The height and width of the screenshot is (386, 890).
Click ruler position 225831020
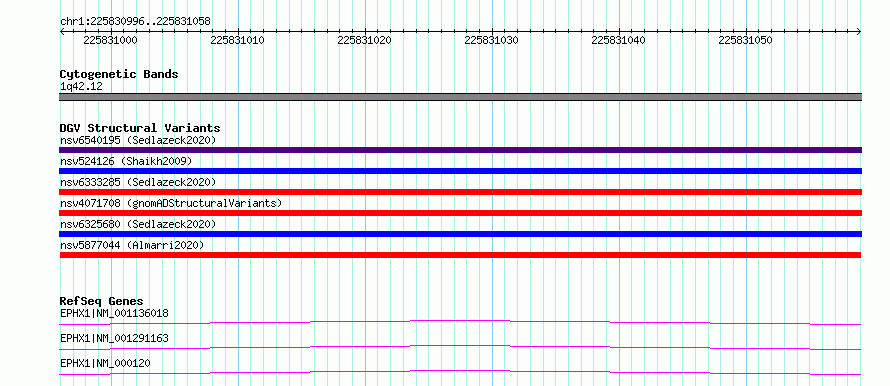click(x=364, y=41)
